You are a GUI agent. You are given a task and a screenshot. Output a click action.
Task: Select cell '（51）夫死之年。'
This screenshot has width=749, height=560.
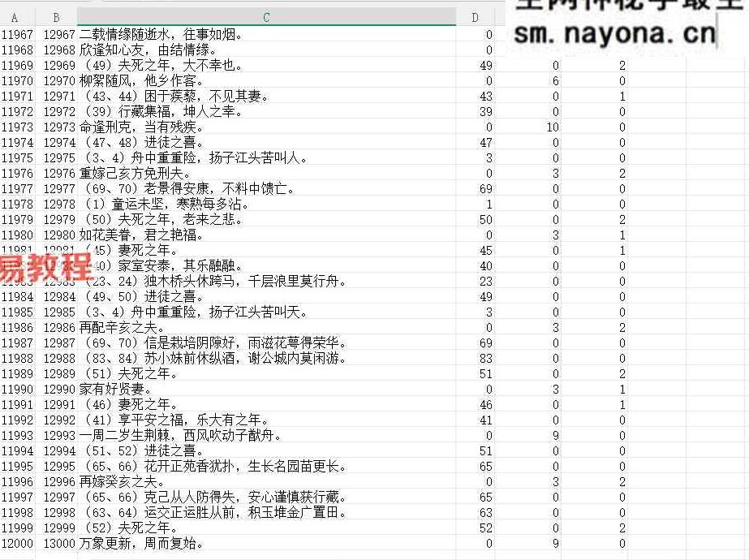[266, 373]
